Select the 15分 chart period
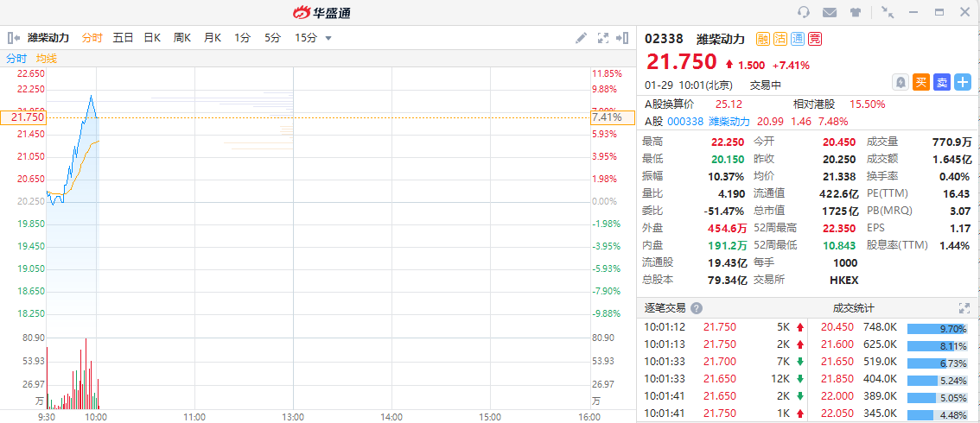The width and height of the screenshot is (980, 423). pos(306,38)
